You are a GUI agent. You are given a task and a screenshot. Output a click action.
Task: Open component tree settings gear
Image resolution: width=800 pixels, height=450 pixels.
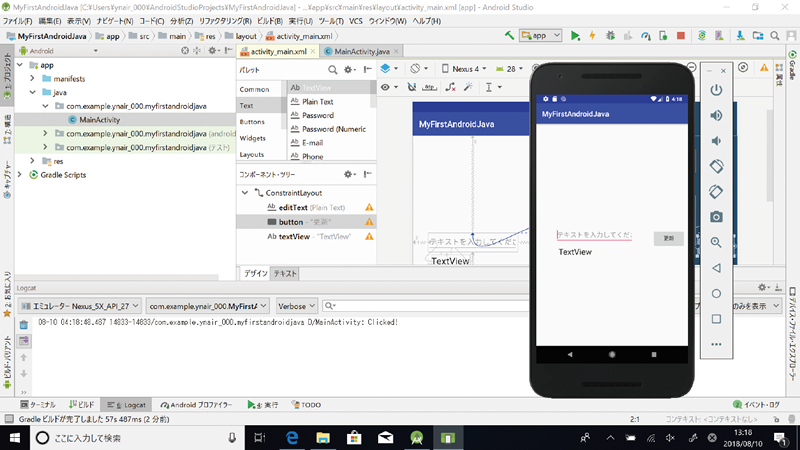[348, 174]
